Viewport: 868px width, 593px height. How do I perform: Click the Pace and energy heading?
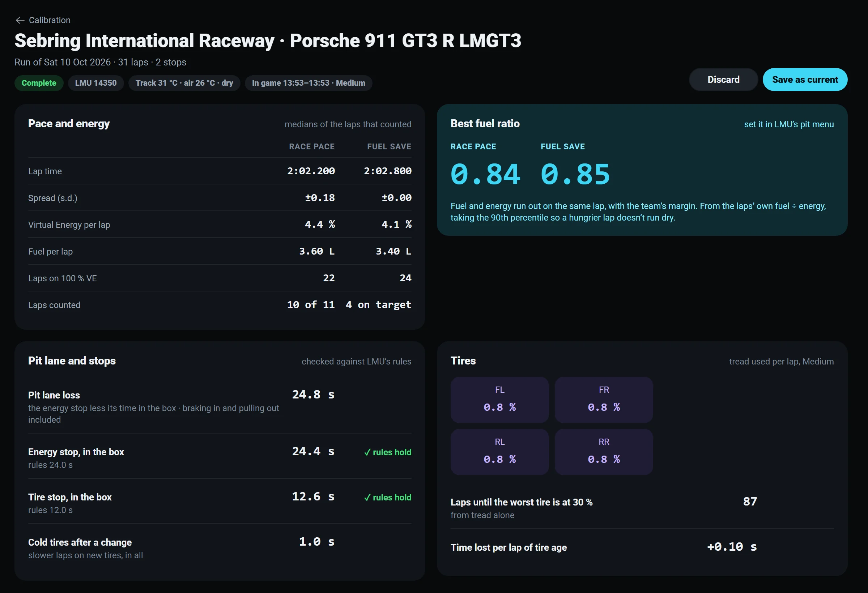[69, 124]
